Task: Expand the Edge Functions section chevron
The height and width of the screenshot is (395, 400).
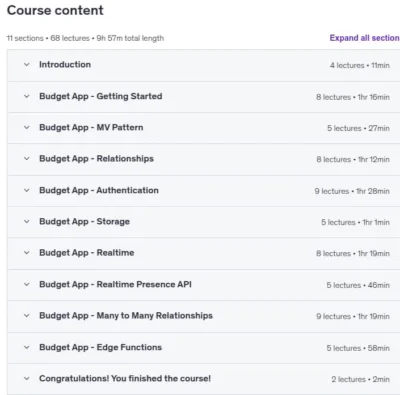Action: point(27,347)
